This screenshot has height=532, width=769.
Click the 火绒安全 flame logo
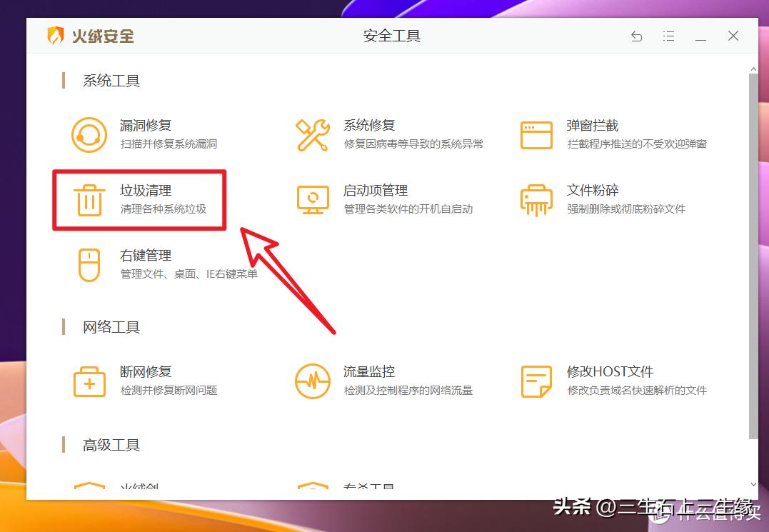[56, 35]
